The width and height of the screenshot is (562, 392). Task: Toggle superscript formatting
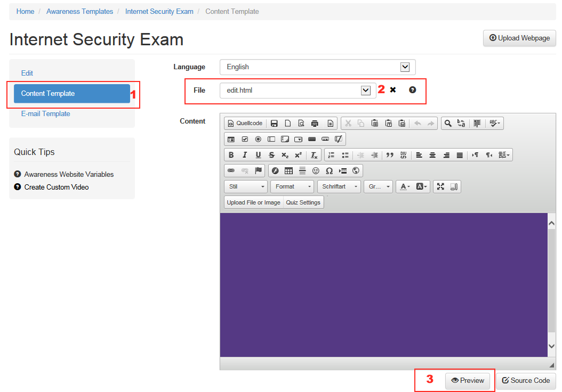(298, 155)
